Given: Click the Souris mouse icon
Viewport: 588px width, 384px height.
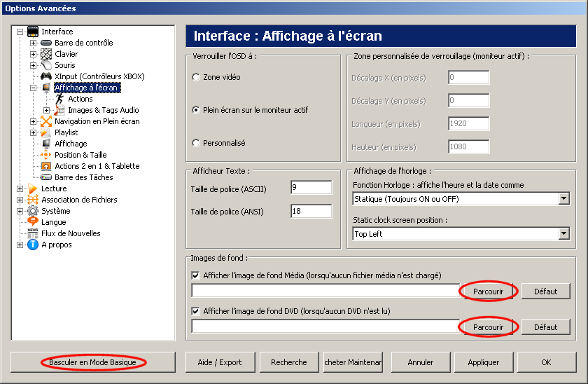Looking at the screenshot, I should point(46,65).
